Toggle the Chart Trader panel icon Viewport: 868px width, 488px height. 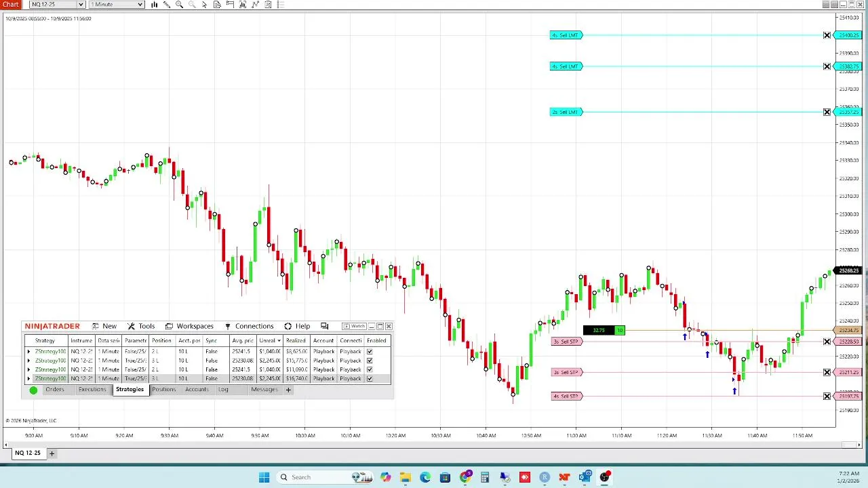[x=230, y=5]
